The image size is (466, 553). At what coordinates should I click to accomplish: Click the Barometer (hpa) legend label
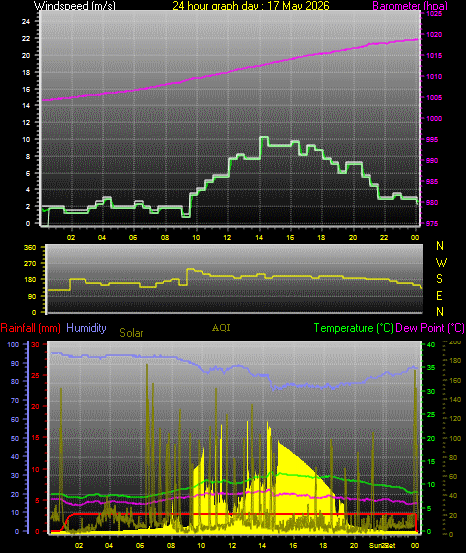point(410,6)
